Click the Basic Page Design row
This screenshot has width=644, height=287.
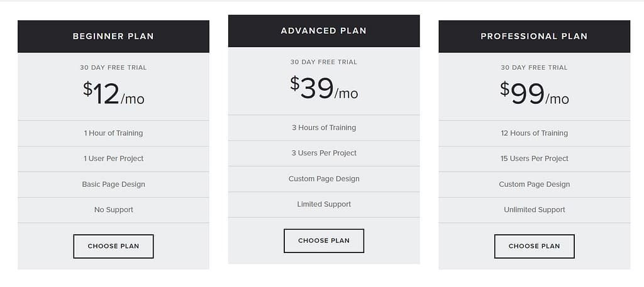(113, 184)
